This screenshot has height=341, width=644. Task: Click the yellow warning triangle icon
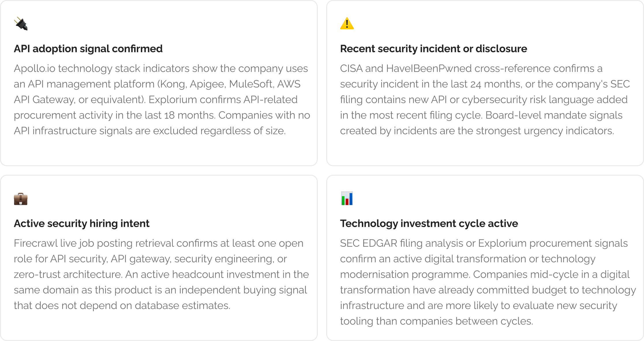347,23
